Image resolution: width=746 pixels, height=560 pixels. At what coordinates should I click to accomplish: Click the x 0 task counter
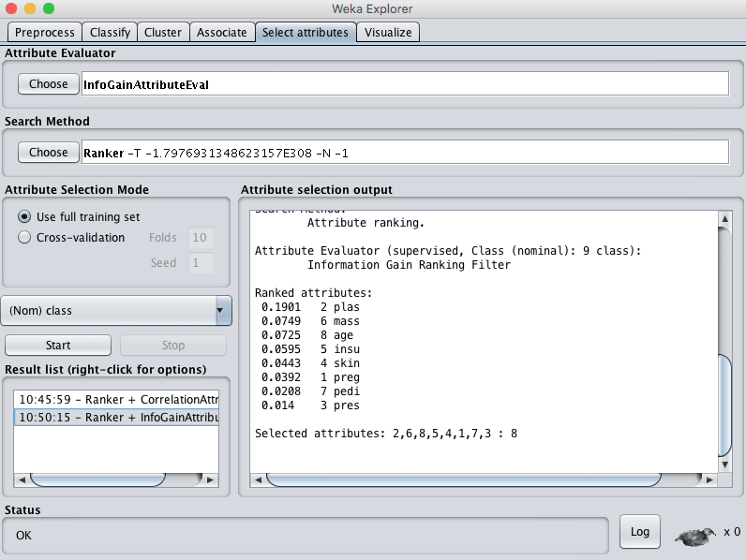pyautogui.click(x=732, y=532)
